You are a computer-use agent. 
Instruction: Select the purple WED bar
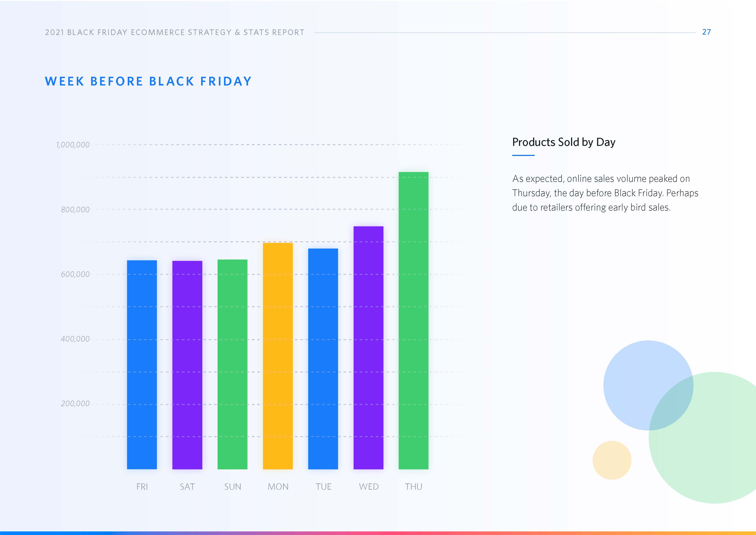[x=368, y=348]
